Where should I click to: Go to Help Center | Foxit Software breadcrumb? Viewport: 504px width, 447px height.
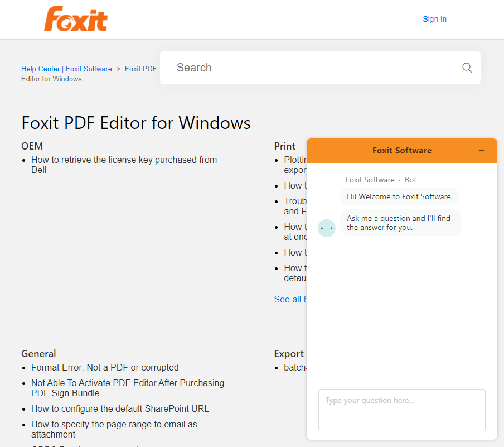pos(66,69)
